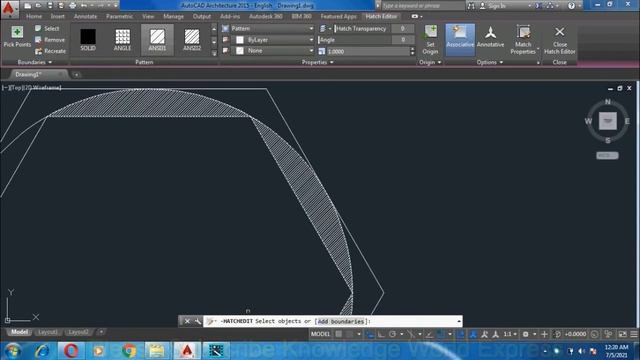Click Recreate boundary tool

[50, 51]
